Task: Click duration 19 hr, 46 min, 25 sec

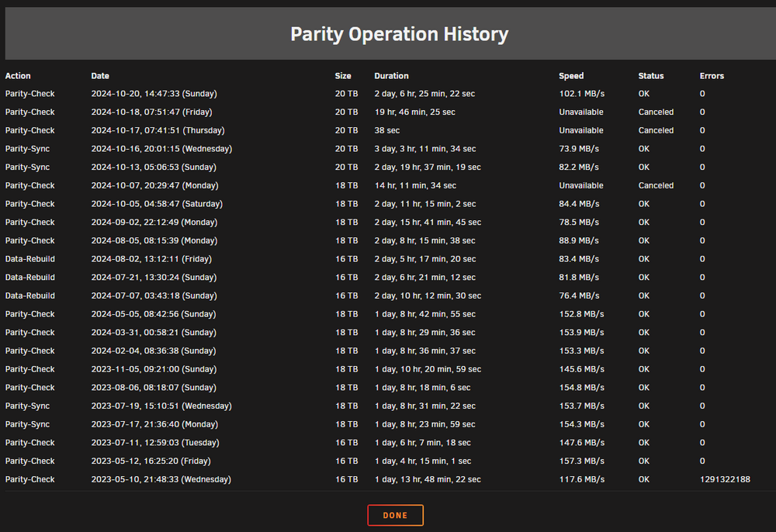Action: 414,112
